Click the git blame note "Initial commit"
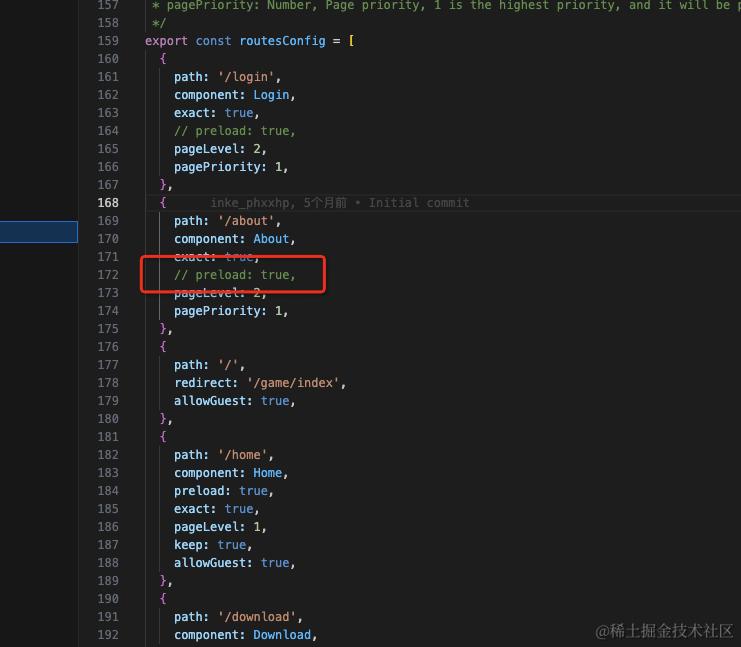Image resolution: width=741 pixels, height=647 pixels. [419, 203]
